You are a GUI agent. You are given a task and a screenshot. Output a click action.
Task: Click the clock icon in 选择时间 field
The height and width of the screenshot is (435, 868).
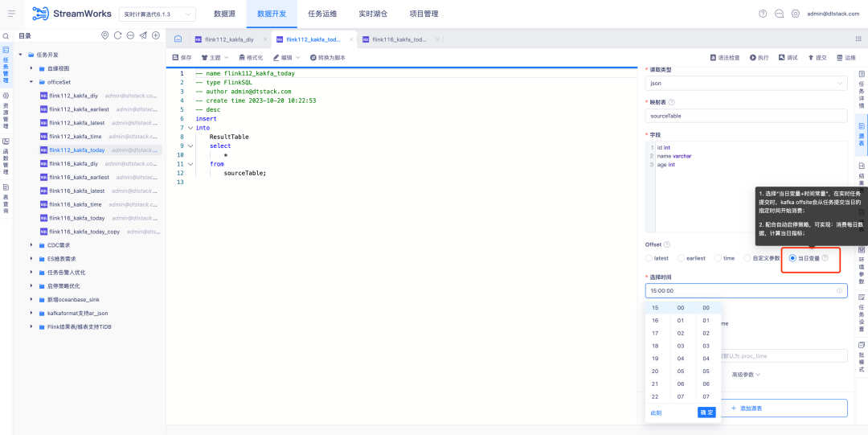(839, 290)
